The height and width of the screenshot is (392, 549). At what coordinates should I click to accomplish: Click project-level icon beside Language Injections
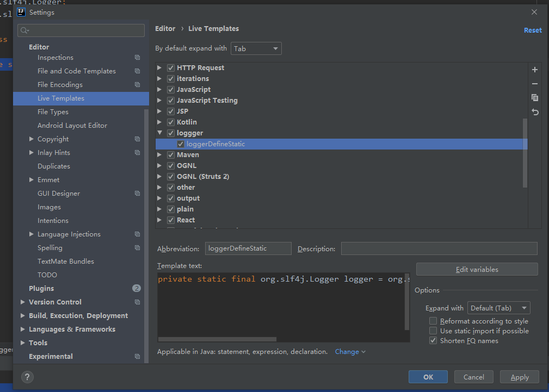tap(137, 234)
